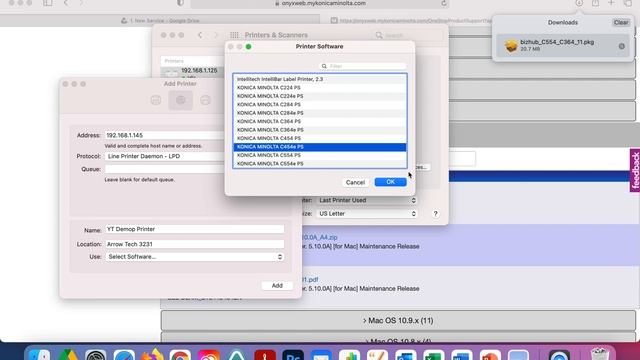This screenshot has width=640, height=360.
Task: Click the Safari address bar
Action: click(320, 3)
